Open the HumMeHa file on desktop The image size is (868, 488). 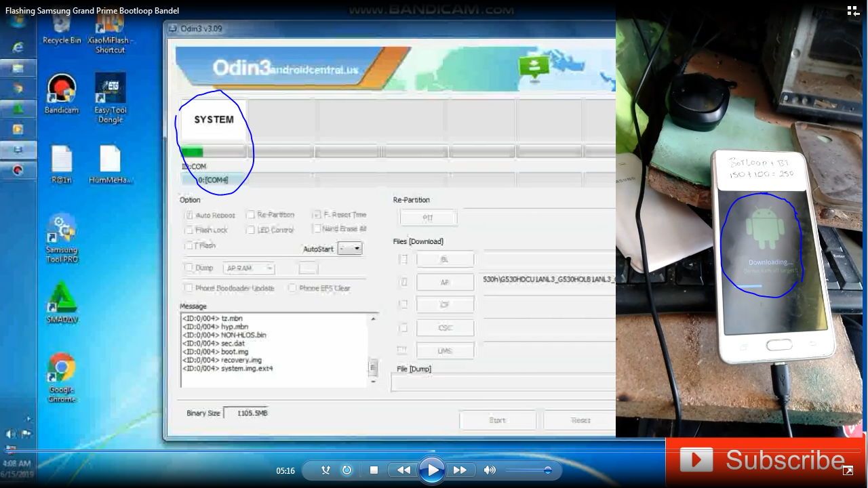click(110, 165)
